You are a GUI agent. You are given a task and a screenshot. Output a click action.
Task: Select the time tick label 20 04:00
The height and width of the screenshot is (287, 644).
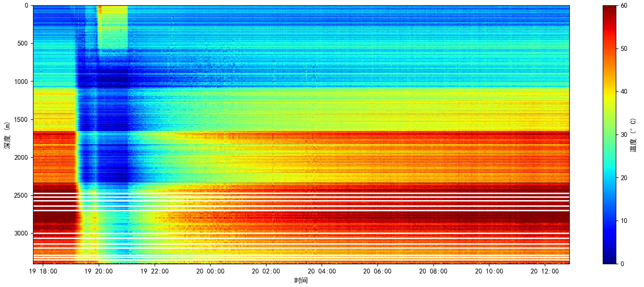click(x=322, y=272)
